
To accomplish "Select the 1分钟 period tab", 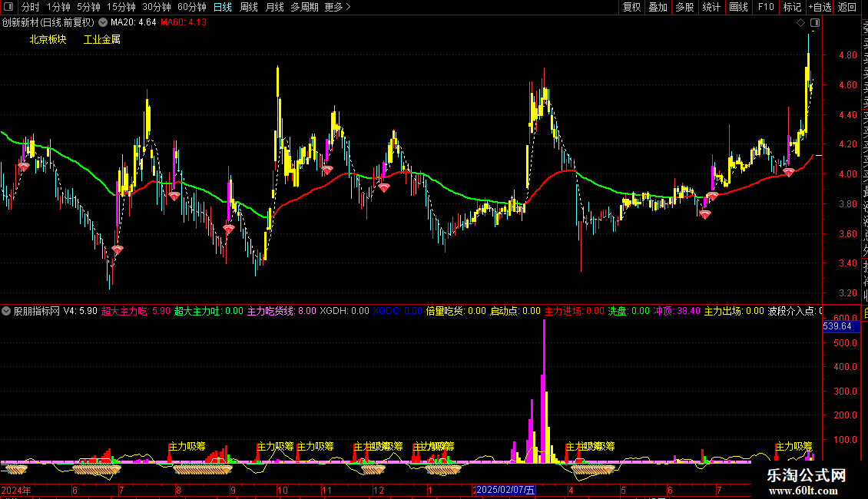I will point(58,7).
